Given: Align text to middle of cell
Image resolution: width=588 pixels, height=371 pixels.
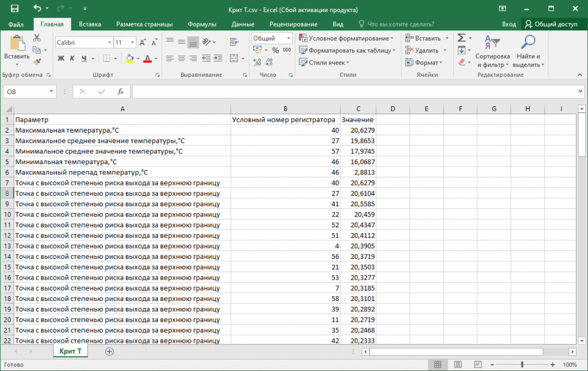Looking at the screenshot, I should pos(181,42).
